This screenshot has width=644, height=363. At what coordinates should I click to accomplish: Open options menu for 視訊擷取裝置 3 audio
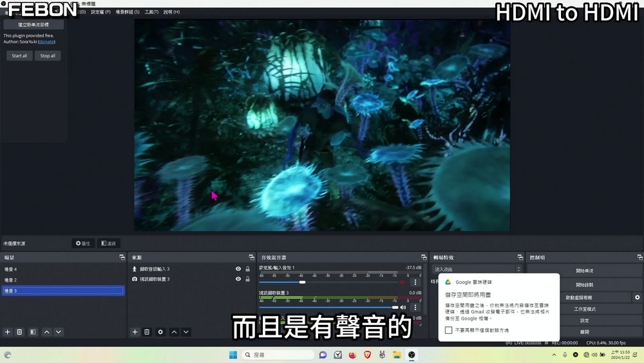(x=415, y=307)
